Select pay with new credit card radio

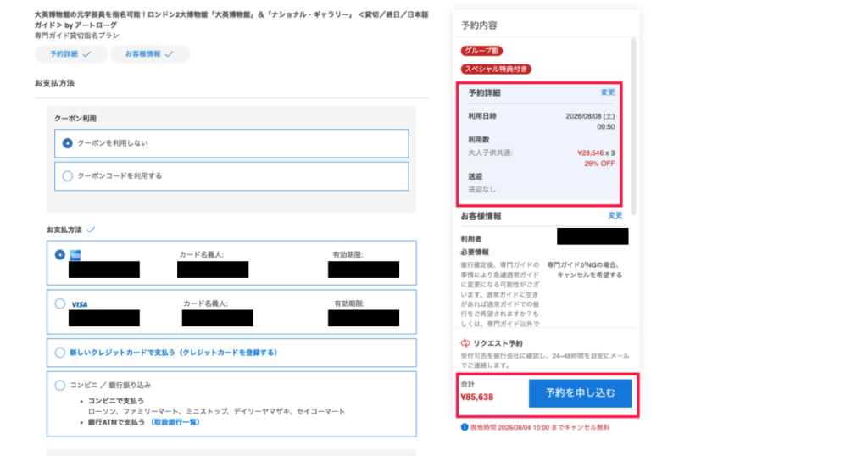pos(60,353)
